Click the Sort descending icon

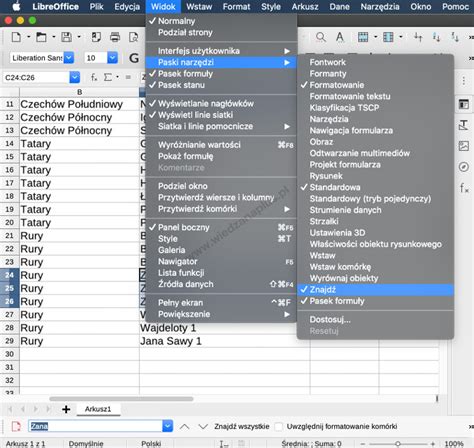(x=455, y=37)
